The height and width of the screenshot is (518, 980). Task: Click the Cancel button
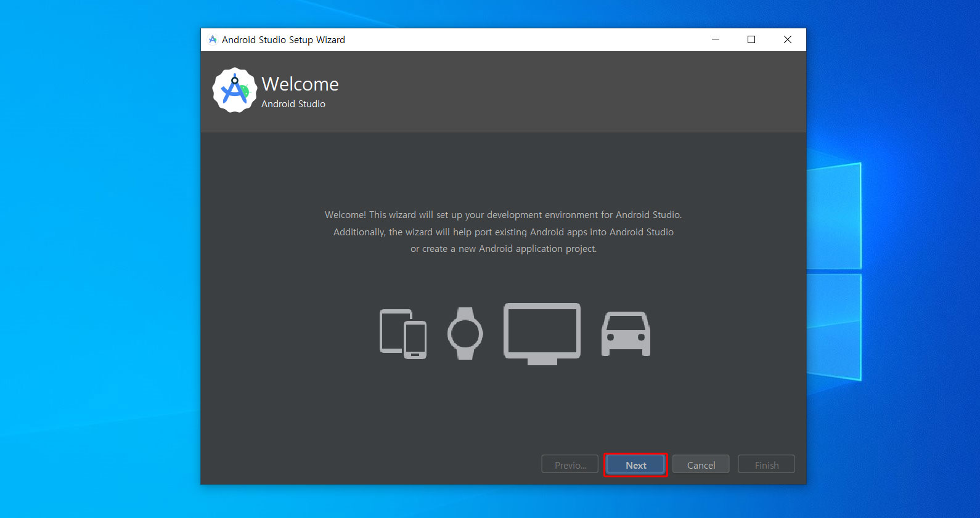[x=701, y=465]
